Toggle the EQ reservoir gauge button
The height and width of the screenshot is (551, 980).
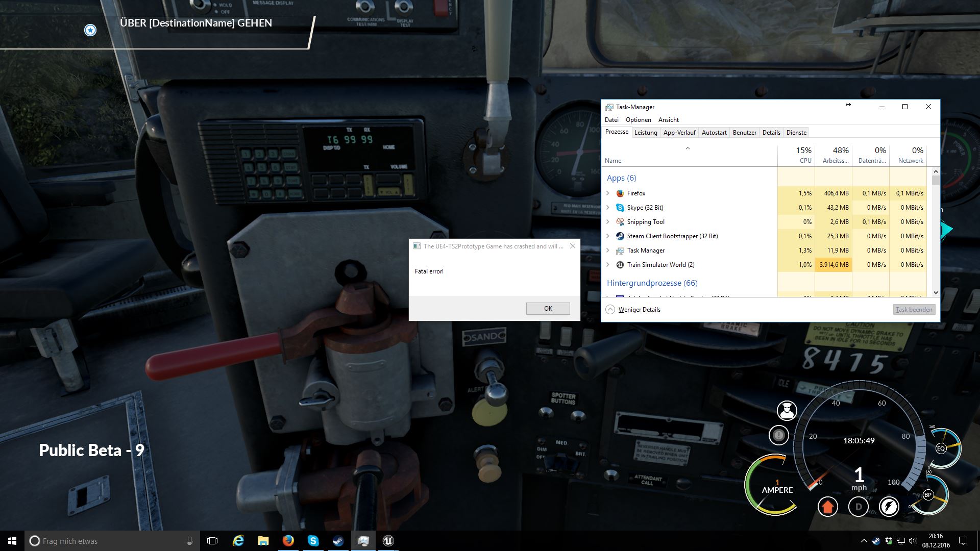(941, 448)
